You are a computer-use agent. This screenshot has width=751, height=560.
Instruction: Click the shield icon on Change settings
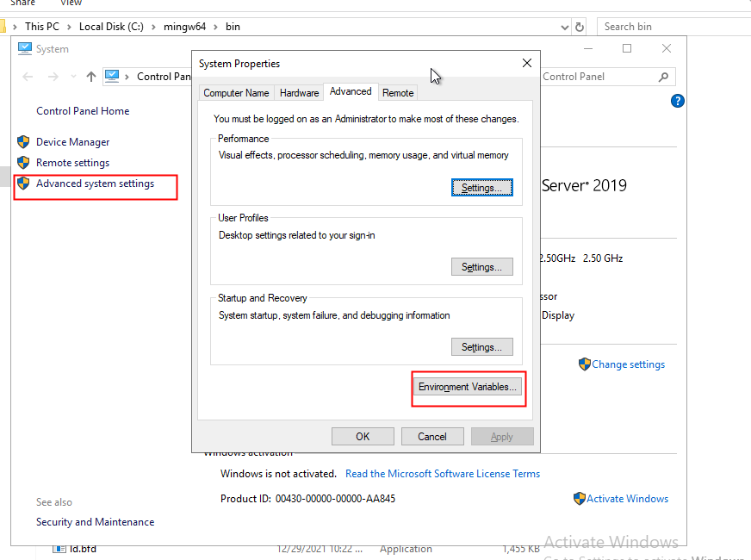click(x=584, y=364)
